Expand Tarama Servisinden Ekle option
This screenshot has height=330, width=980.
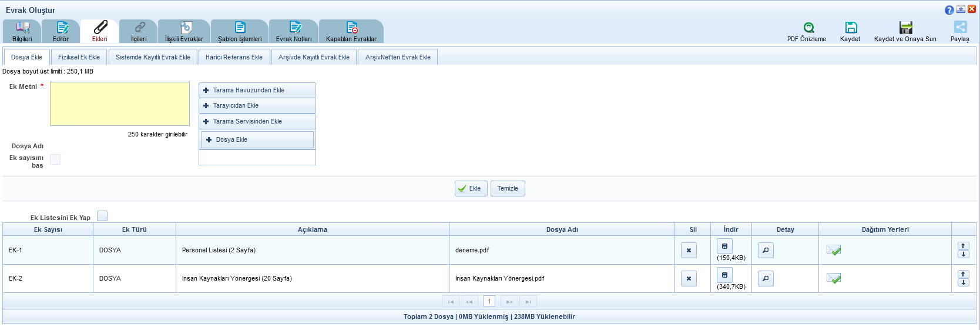[257, 121]
